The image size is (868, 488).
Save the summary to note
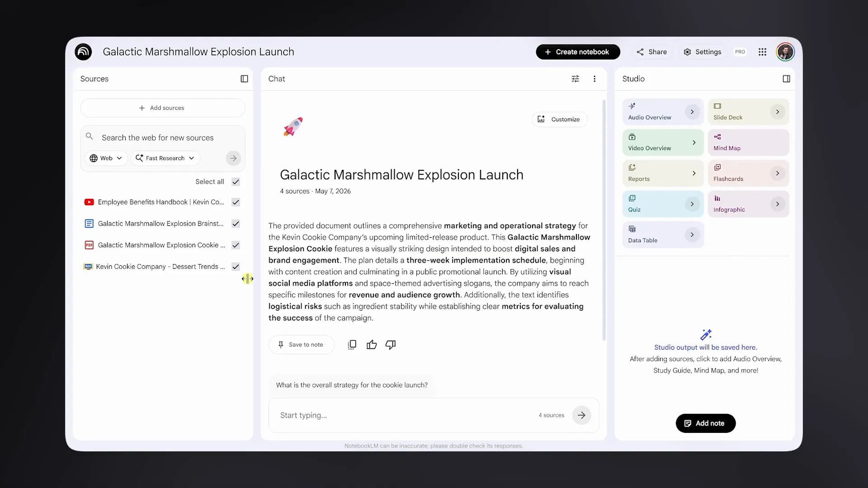tap(302, 345)
